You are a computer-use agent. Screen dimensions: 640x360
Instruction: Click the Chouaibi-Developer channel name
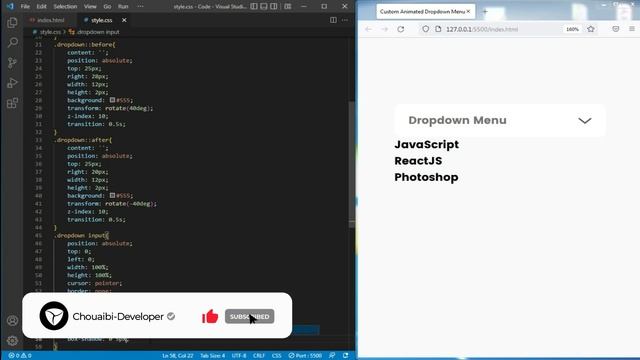(x=118, y=316)
